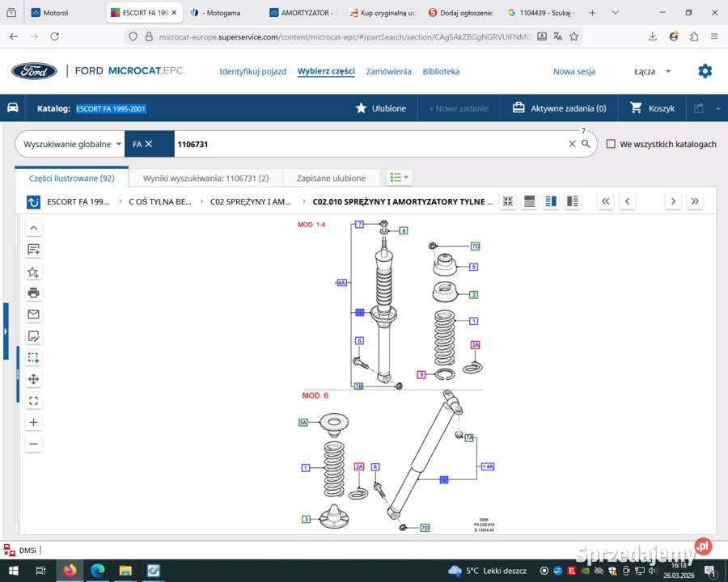Enable 'We wszystkich katalogach' checkbox
Viewport: 728px width, 582px height.
click(x=611, y=144)
